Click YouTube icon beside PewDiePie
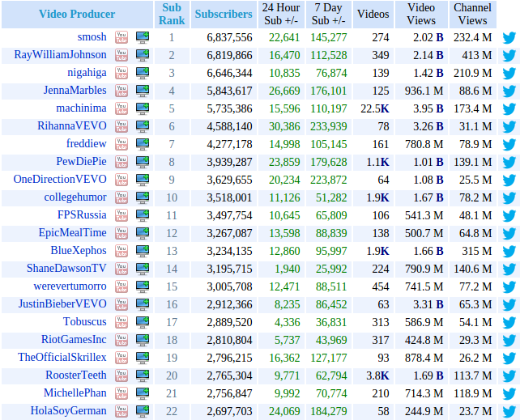The image size is (520, 420). point(121,162)
